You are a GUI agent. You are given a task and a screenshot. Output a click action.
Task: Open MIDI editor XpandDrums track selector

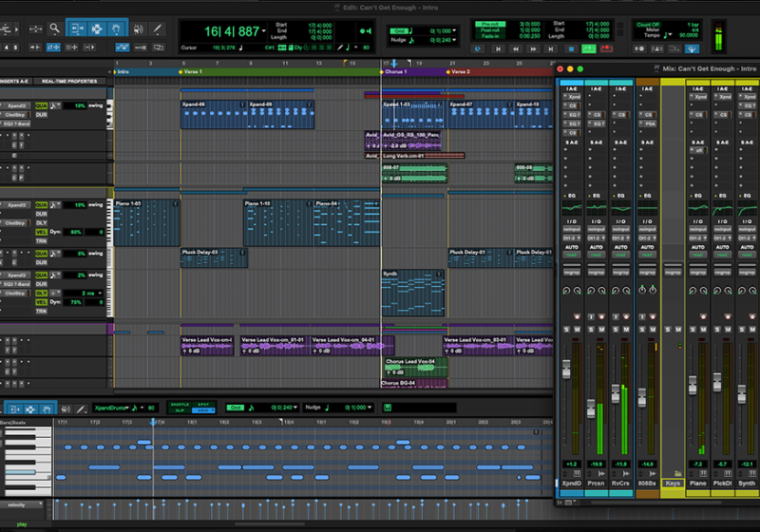tap(112, 408)
